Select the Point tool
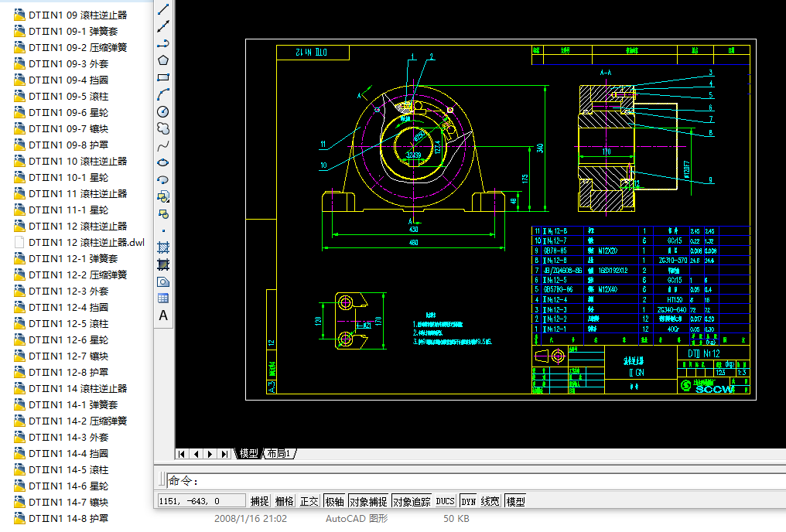The width and height of the screenshot is (786, 532). 163,231
